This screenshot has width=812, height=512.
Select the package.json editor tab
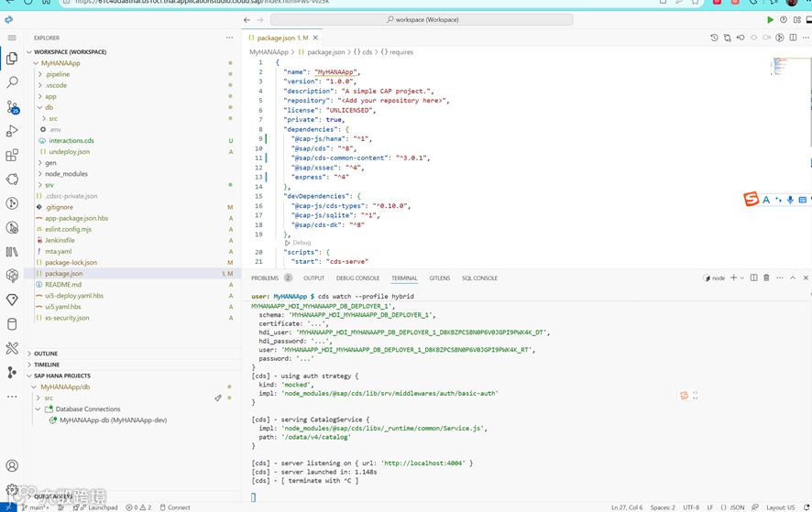[282, 38]
